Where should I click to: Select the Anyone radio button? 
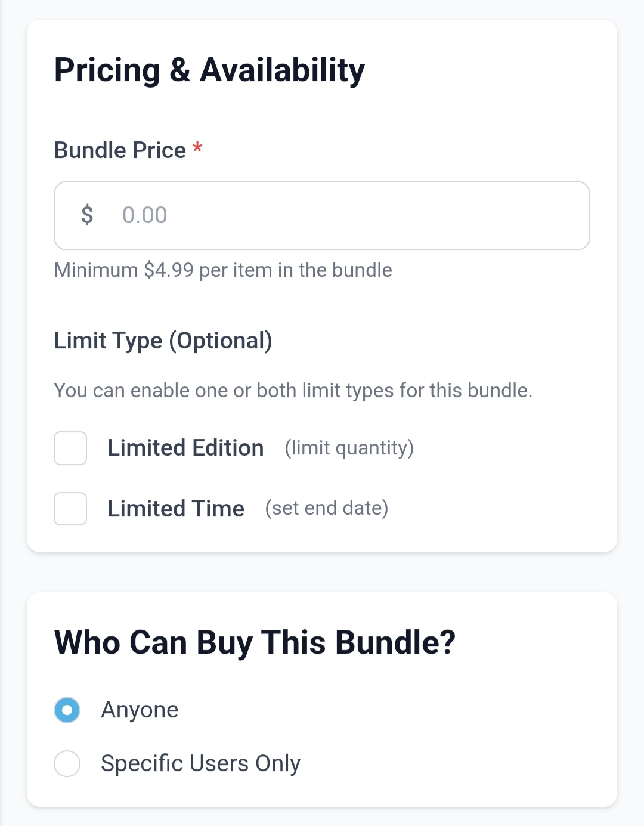[67, 710]
